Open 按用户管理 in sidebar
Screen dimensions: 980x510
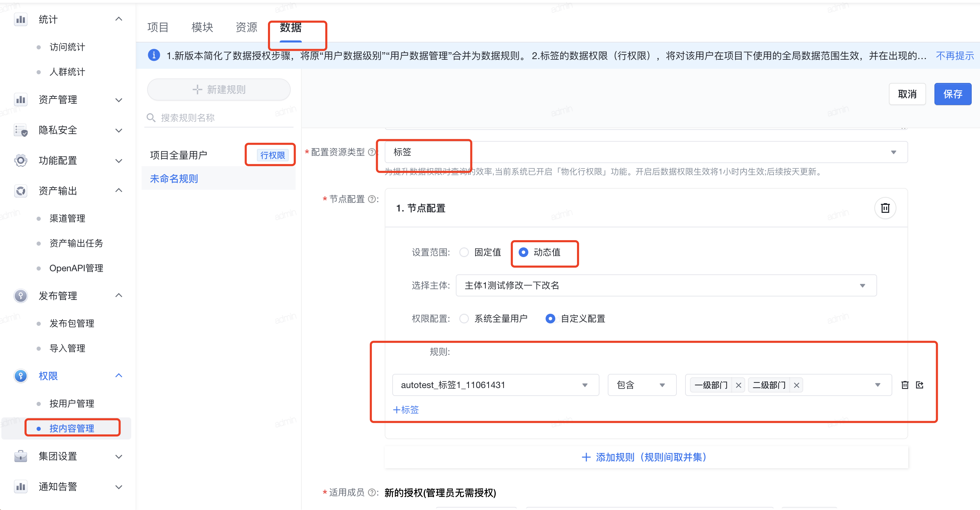coord(71,404)
